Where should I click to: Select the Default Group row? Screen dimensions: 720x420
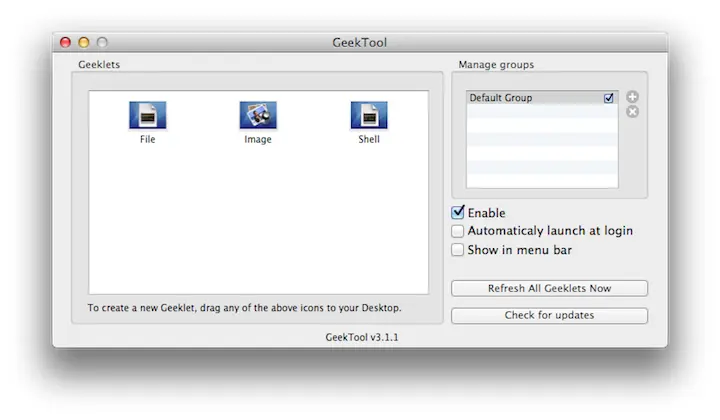(x=542, y=98)
